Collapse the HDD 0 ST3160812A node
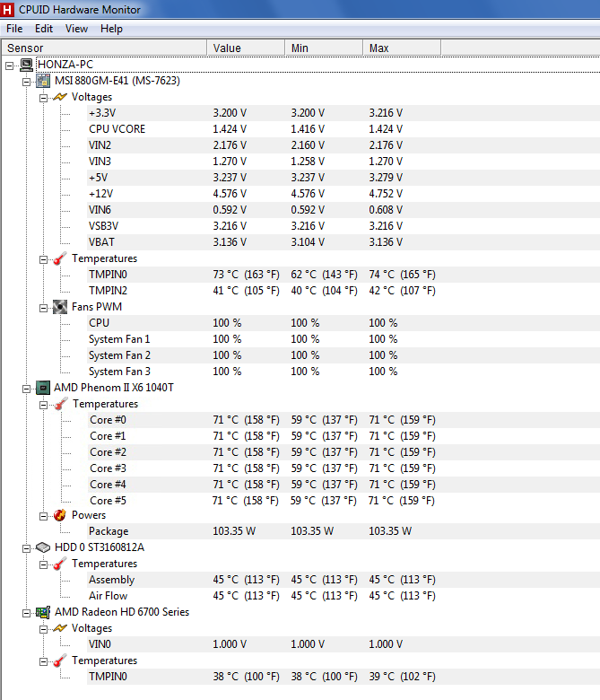600x700 pixels. [x=26, y=548]
